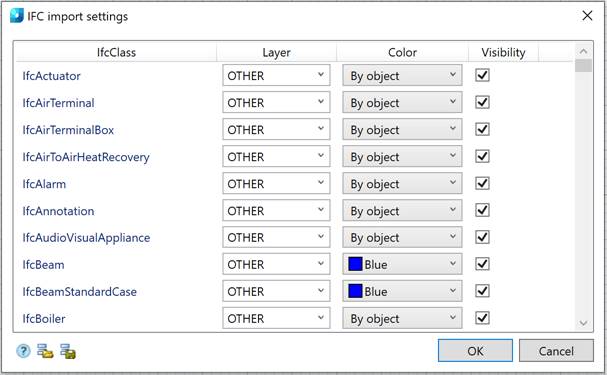The width and height of the screenshot is (607, 375).
Task: Open the Layer dropdown for IfcAlarm
Action: tap(276, 183)
